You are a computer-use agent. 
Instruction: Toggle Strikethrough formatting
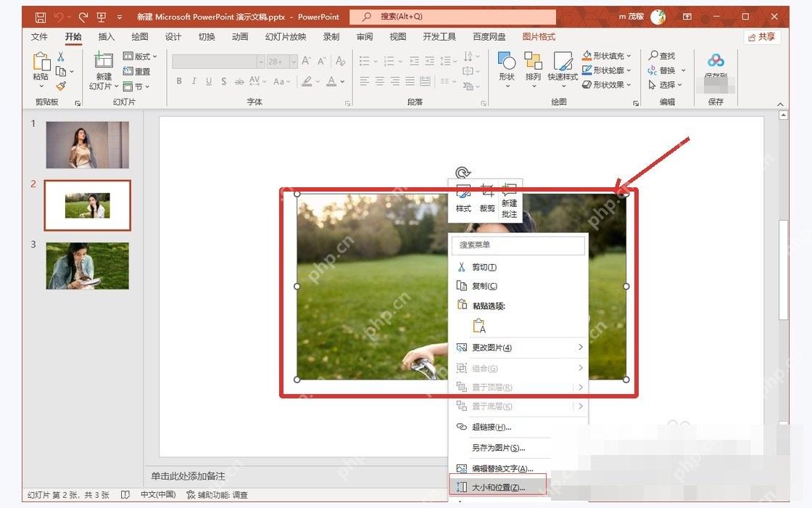click(x=239, y=81)
